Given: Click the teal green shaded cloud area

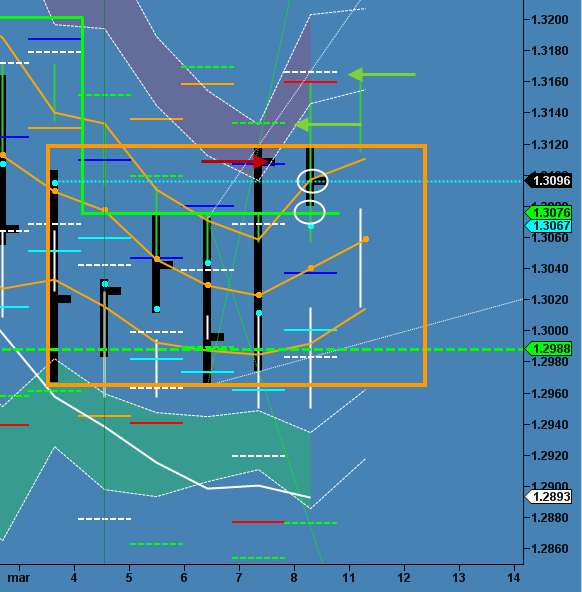Looking at the screenshot, I should [x=189, y=446].
